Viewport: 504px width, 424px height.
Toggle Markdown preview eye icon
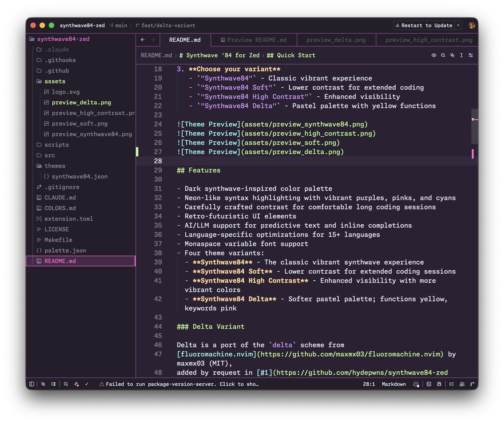434,55
